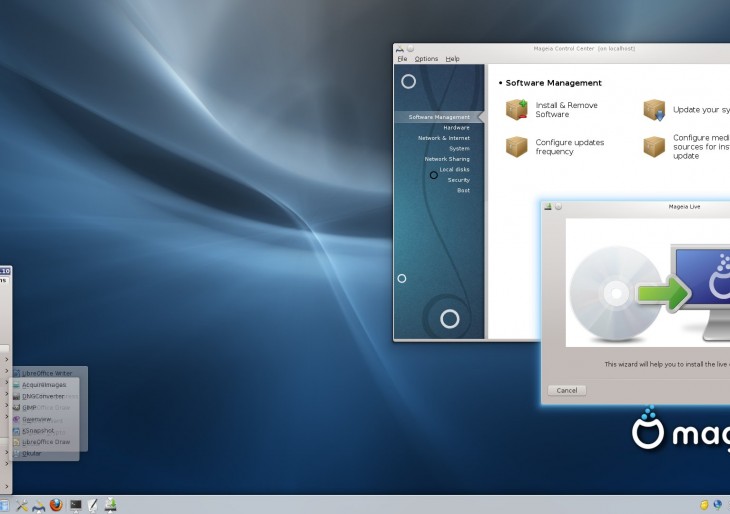Open the Help menu
Screen dimensions: 730x514
452,59
